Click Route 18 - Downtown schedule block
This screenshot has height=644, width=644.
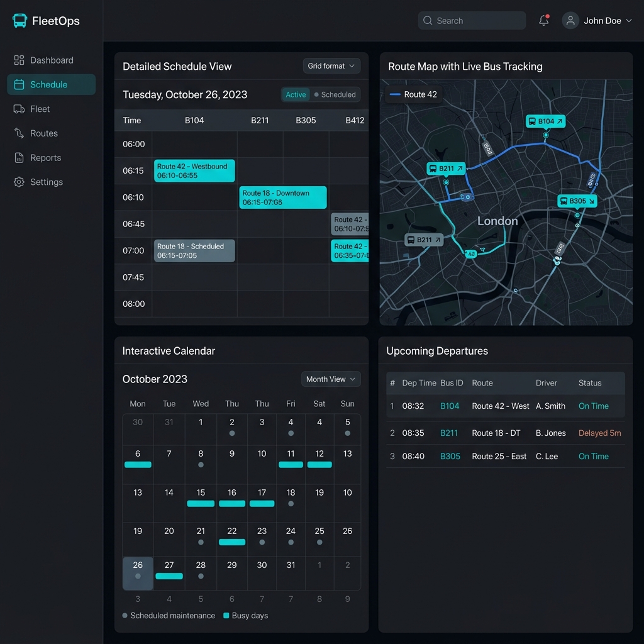283,197
